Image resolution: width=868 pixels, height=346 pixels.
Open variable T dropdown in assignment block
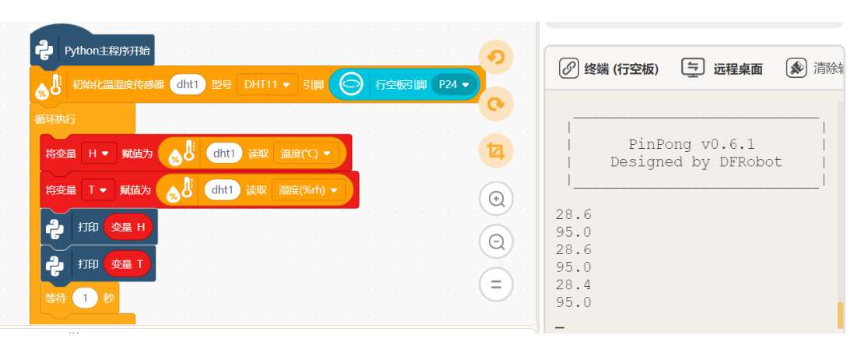(97, 190)
